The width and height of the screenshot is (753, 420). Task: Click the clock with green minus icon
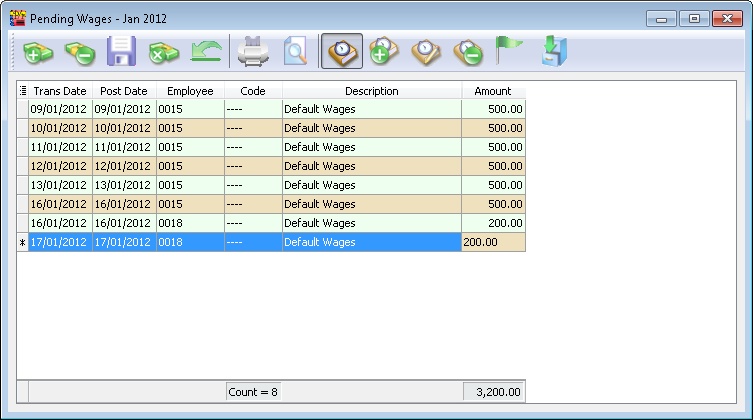coord(468,51)
